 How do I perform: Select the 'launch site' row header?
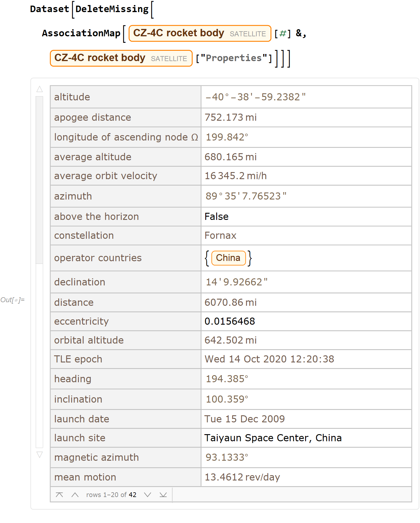click(x=80, y=438)
